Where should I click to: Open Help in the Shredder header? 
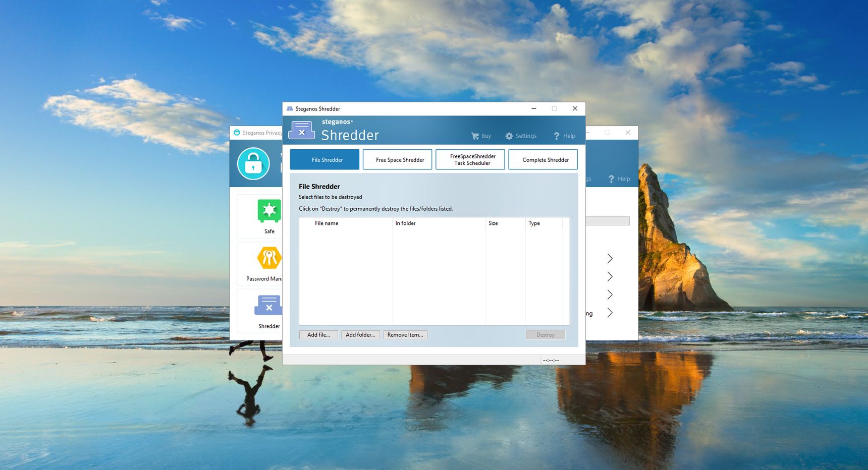564,136
